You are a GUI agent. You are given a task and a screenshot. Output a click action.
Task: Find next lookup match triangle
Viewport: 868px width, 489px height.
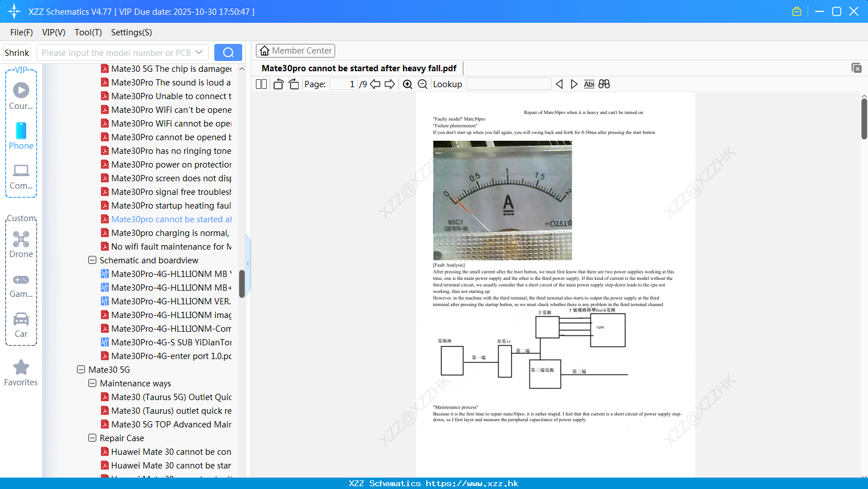point(574,84)
